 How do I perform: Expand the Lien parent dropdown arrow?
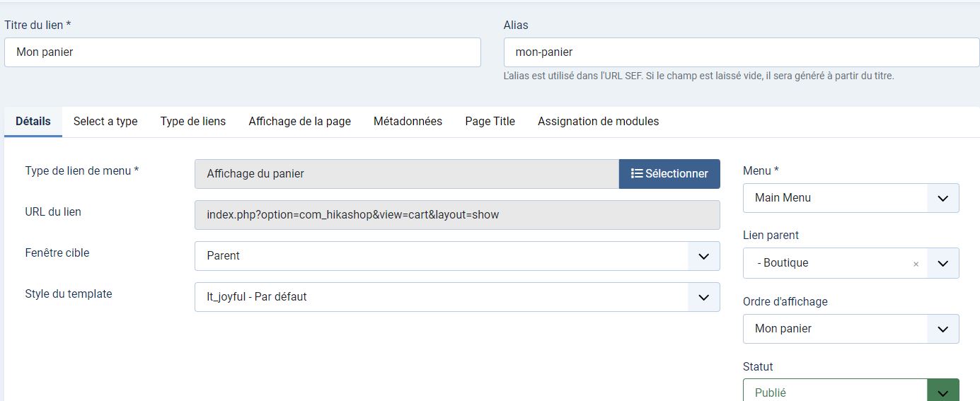(942, 263)
